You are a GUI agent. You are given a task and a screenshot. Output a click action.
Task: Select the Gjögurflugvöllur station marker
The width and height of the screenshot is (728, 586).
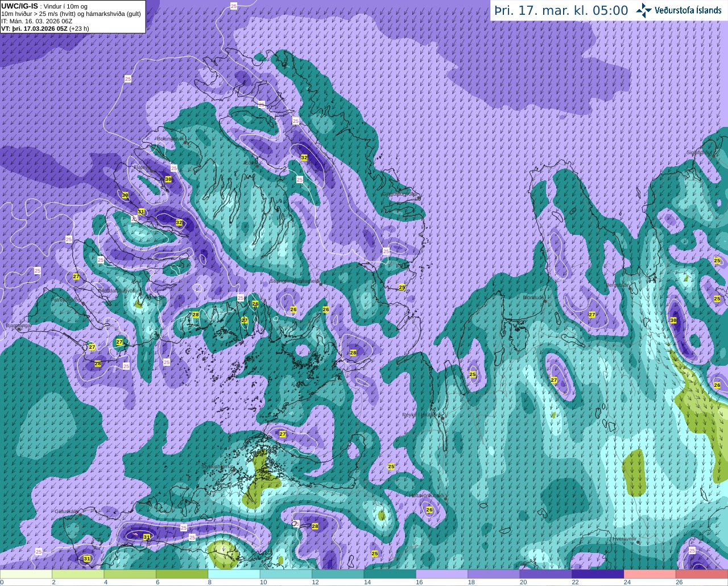tap(418, 197)
